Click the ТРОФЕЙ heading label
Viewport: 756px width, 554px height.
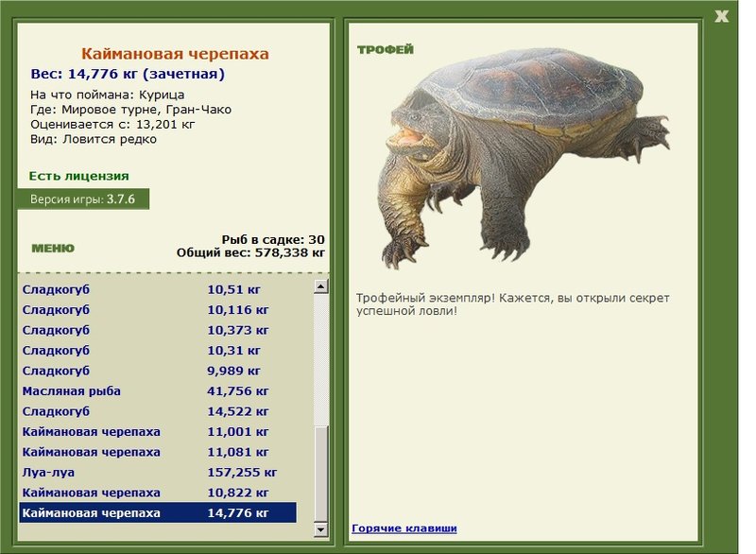(386, 50)
